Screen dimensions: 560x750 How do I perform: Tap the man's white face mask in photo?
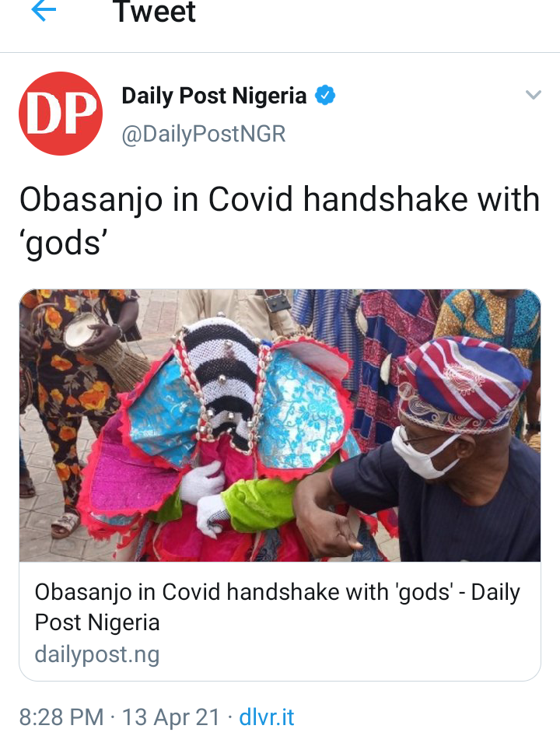423,452
